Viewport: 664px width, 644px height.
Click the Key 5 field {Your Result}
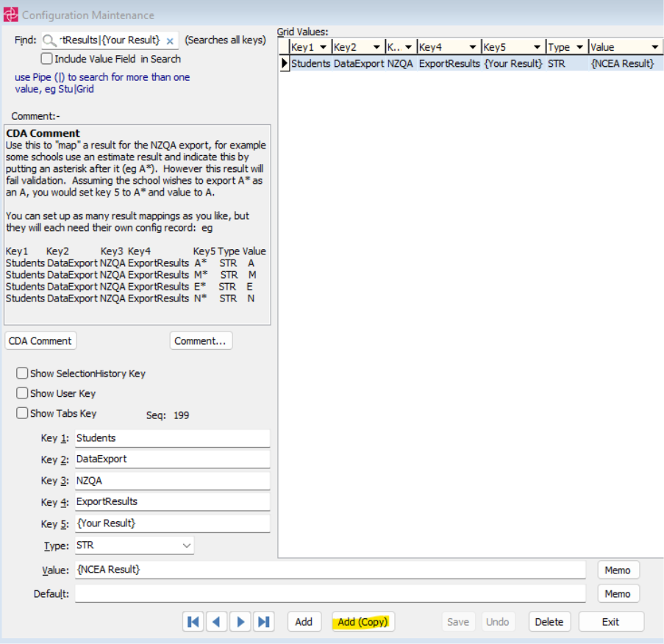click(x=172, y=523)
